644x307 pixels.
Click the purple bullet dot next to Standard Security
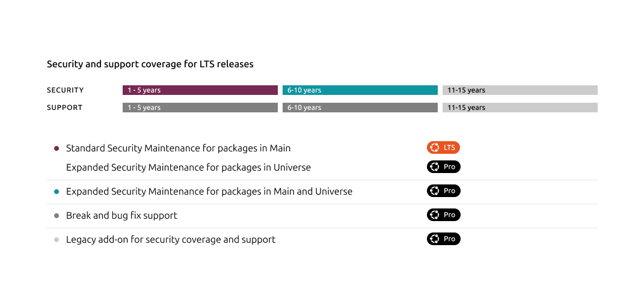click(x=57, y=148)
